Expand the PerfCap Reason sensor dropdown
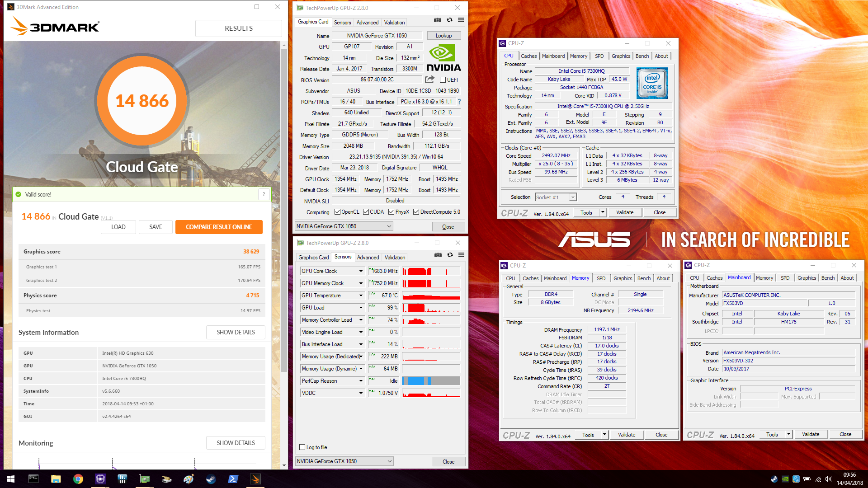This screenshot has height=488, width=868. coord(361,381)
